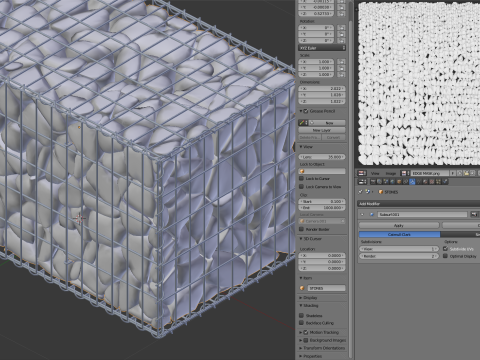This screenshot has height=360, width=480.
Task: Toggle the Background Images checkbox
Action: tap(306, 340)
